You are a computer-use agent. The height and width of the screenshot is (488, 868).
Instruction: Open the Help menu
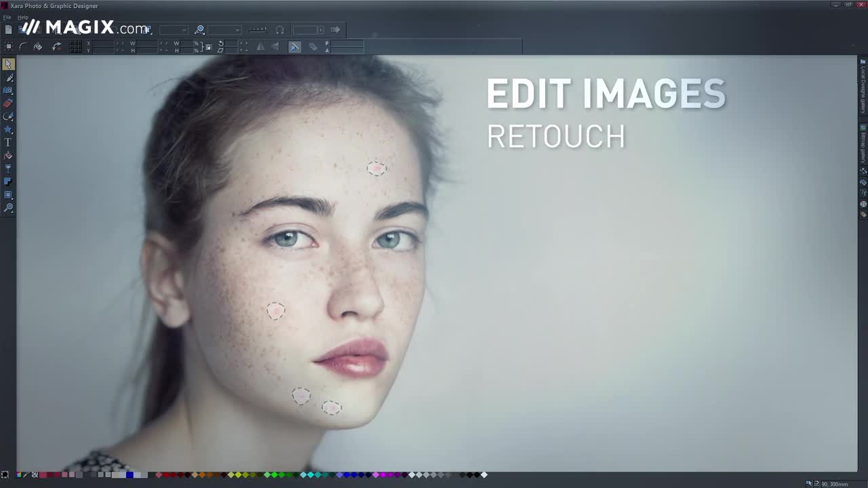[23, 17]
